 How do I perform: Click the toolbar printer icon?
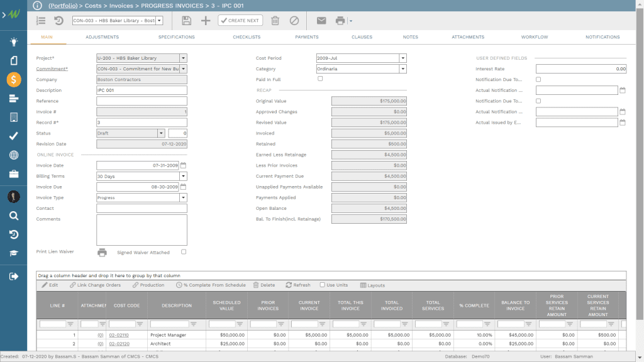click(x=340, y=21)
